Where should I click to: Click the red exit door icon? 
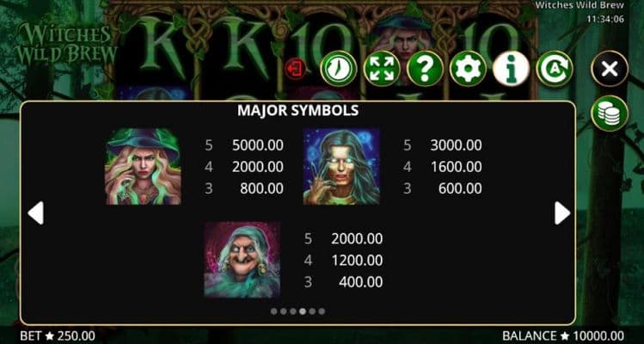295,69
